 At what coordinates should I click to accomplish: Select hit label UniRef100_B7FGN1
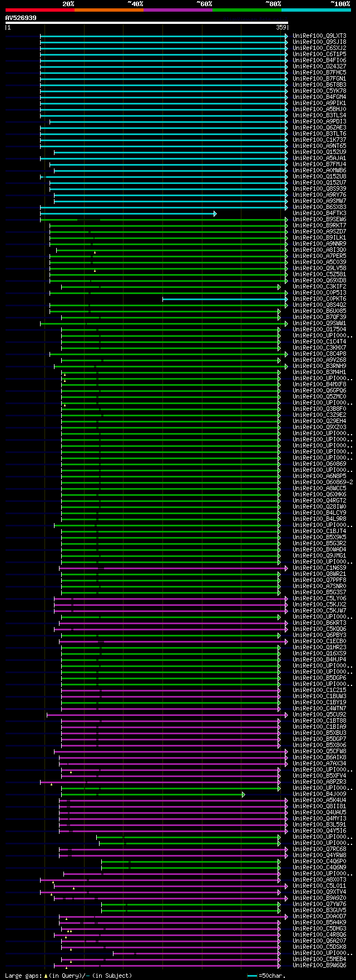[x=319, y=79]
